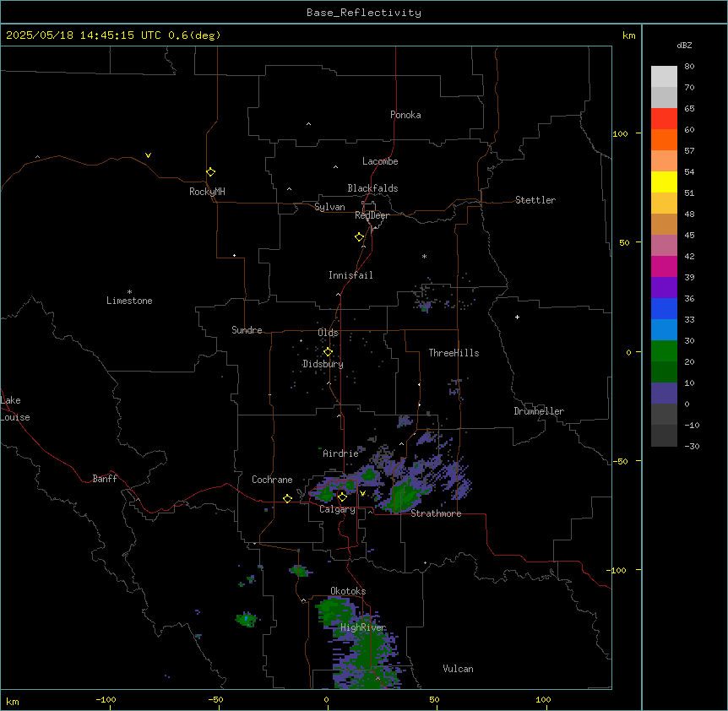Image resolution: width=728 pixels, height=711 pixels.
Task: Select the red swatch in the dBZ legend
Action: (664, 118)
